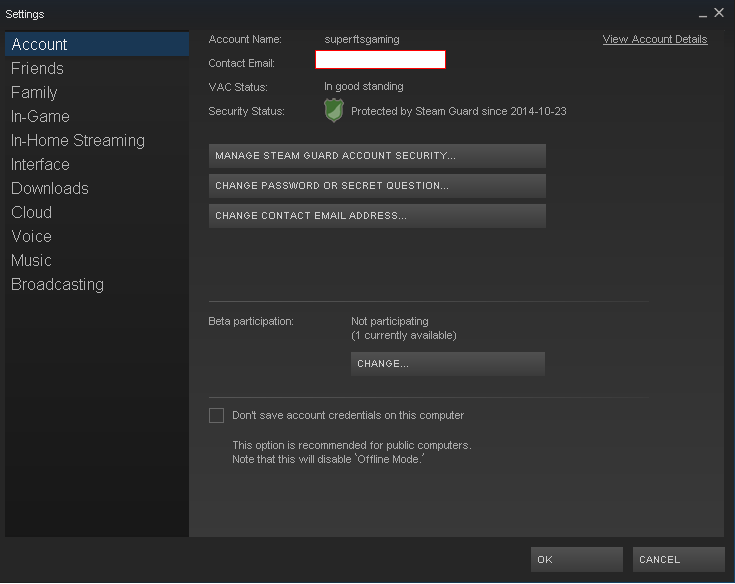Confirm settings with the OK button
Screen dimensions: 735x584
pos(577,559)
